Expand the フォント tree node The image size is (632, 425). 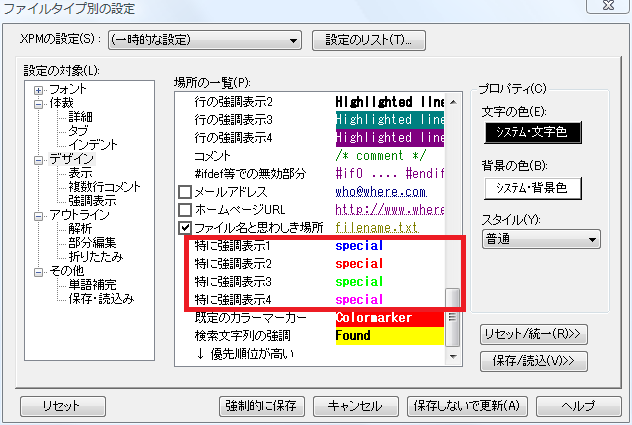tap(38, 90)
